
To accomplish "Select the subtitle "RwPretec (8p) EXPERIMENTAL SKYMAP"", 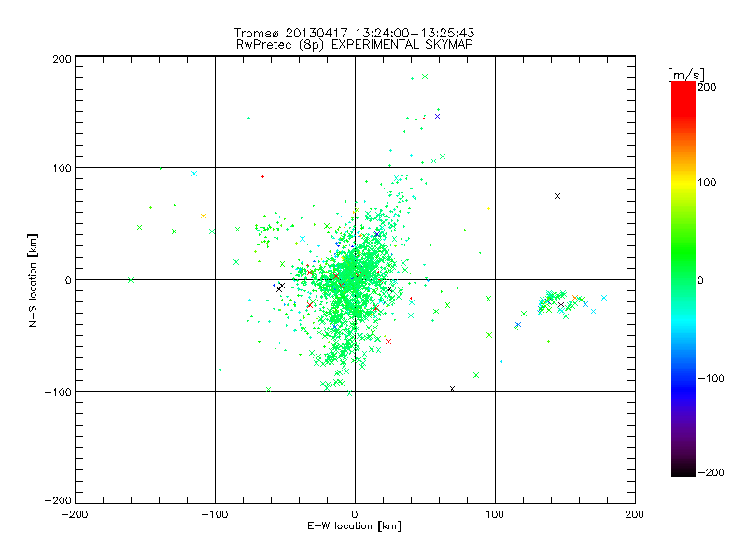I will click(355, 45).
